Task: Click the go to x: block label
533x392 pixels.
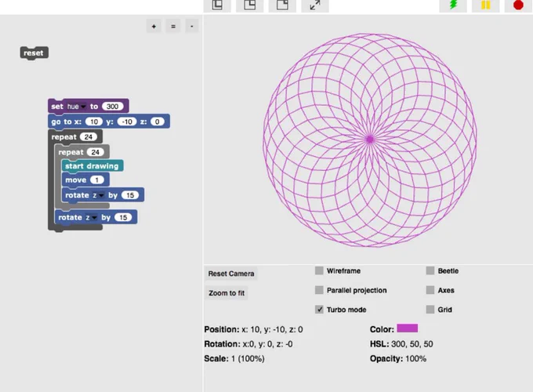Action: 67,122
